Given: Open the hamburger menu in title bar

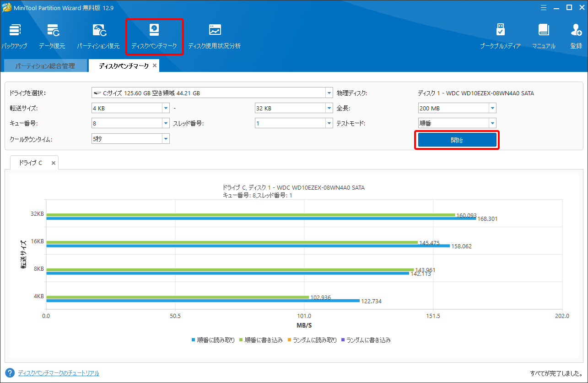Looking at the screenshot, I should point(543,7).
